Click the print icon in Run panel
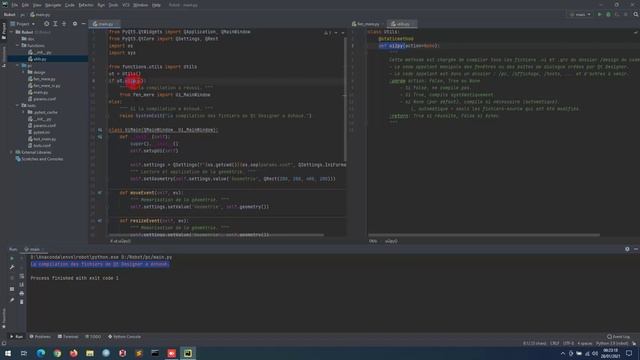 coord(22,293)
